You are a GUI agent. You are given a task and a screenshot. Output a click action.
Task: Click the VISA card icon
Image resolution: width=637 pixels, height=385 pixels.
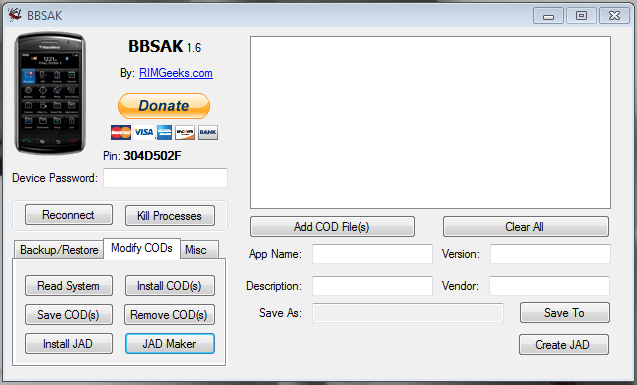144,132
